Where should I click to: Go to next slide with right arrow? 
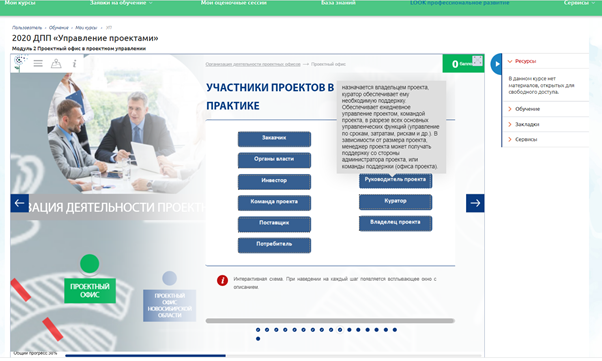(475, 203)
